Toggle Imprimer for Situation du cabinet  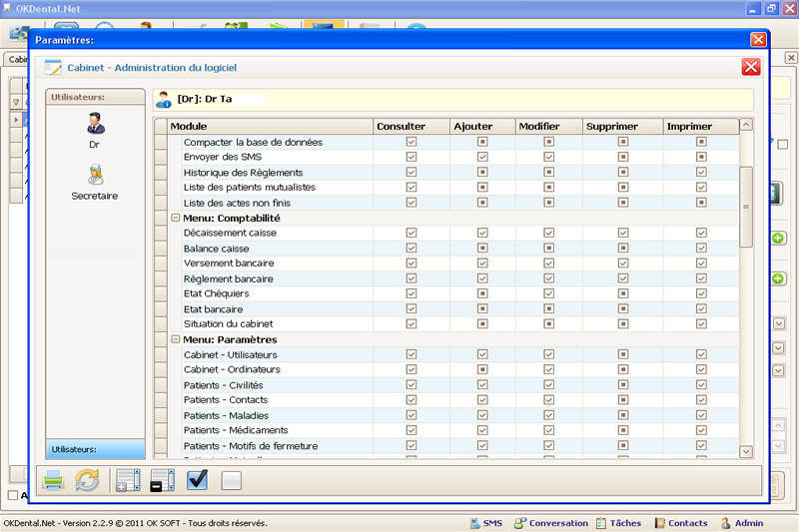701,323
